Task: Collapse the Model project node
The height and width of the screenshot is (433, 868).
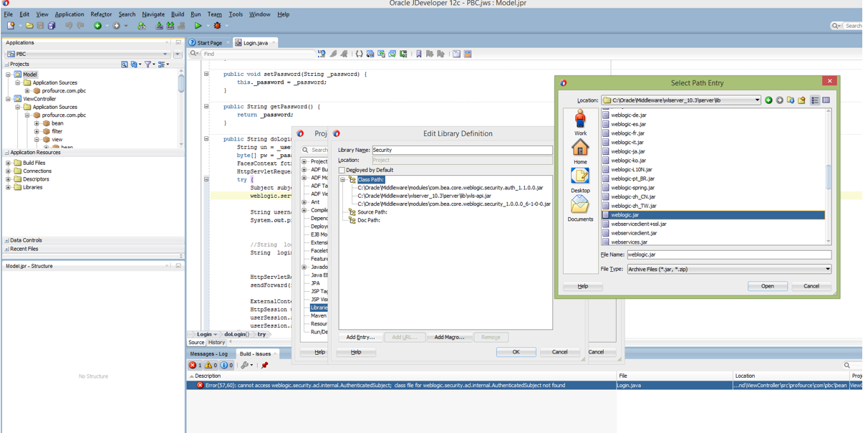Action: [9, 75]
